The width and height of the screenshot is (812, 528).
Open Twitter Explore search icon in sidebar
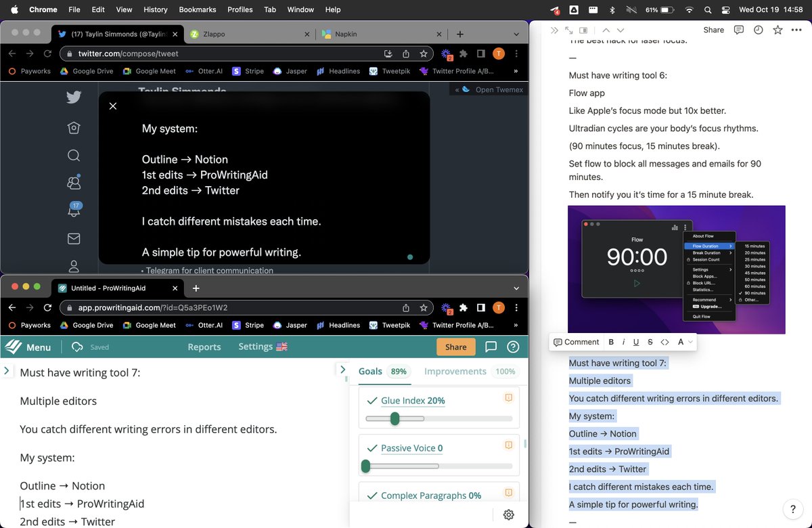pyautogui.click(x=74, y=156)
